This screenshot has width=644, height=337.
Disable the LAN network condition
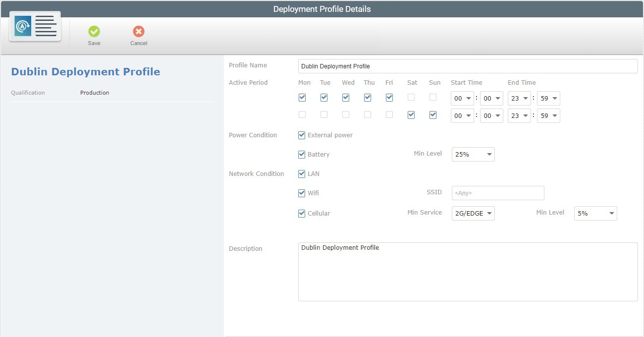point(302,173)
